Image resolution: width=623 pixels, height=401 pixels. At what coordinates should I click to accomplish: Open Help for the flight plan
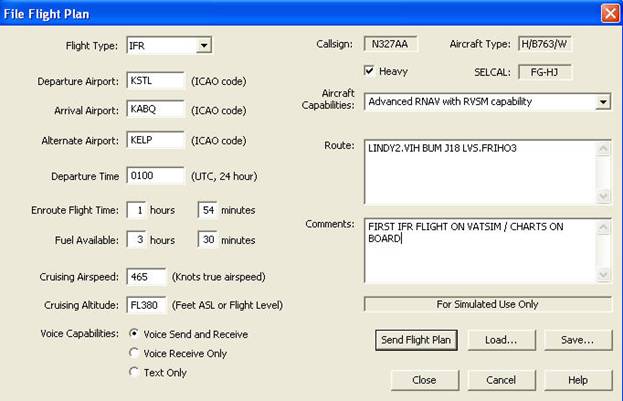coord(577,380)
